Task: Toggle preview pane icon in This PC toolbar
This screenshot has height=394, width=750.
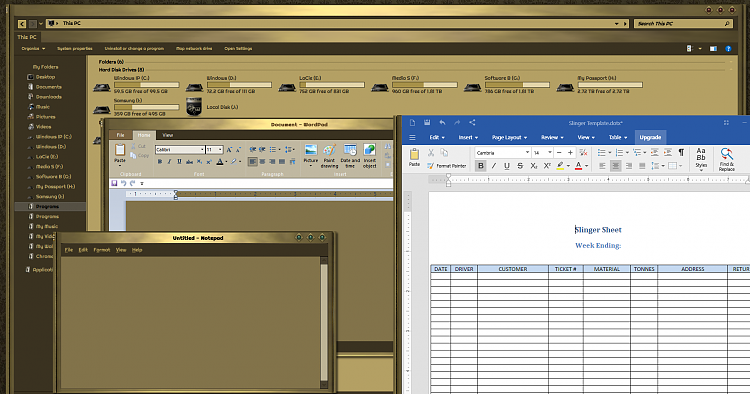Action: [713, 49]
